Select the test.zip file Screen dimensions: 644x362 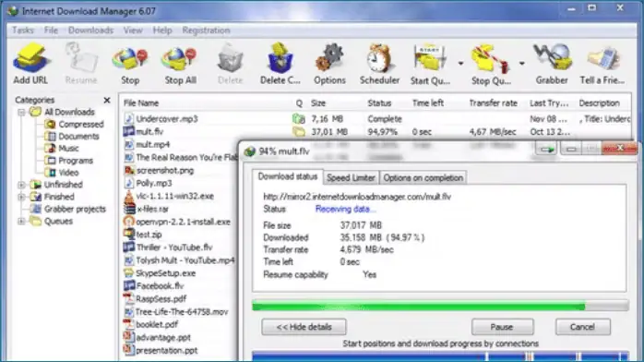(142, 235)
